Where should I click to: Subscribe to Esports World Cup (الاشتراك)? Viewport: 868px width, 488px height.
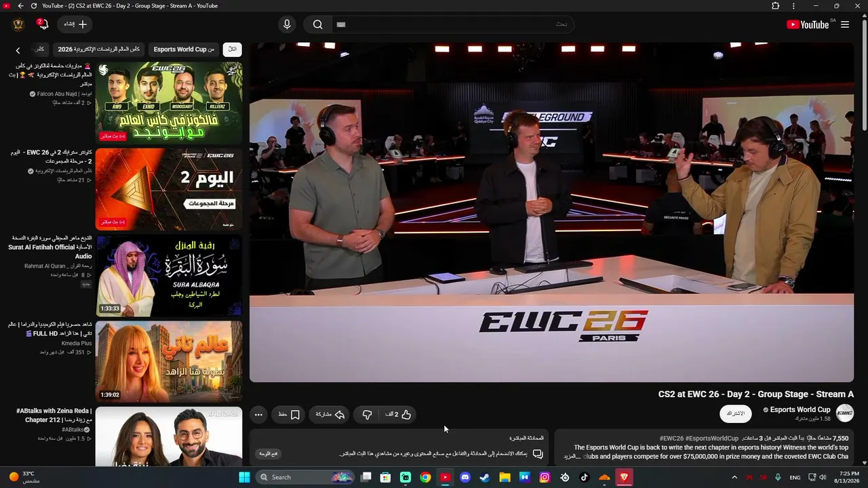(736, 413)
